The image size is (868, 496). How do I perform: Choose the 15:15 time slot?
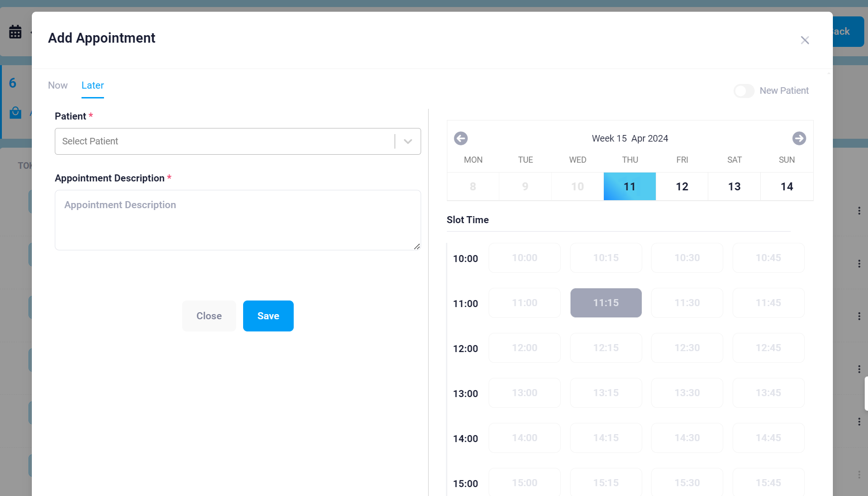coord(606,482)
